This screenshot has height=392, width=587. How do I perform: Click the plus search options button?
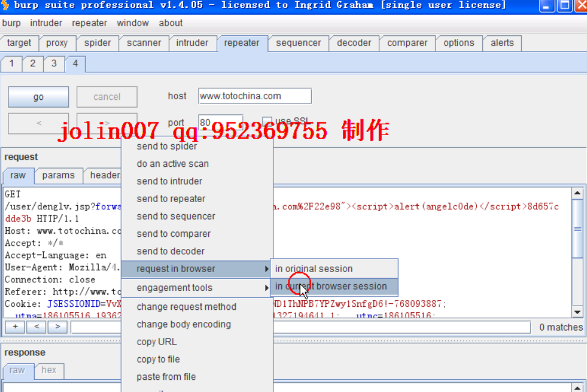(15, 327)
